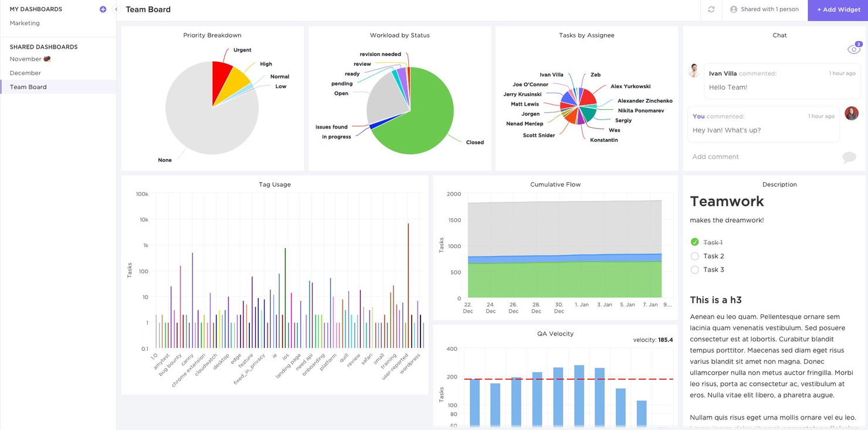Create a new dashboard with the plus icon

(103, 9)
